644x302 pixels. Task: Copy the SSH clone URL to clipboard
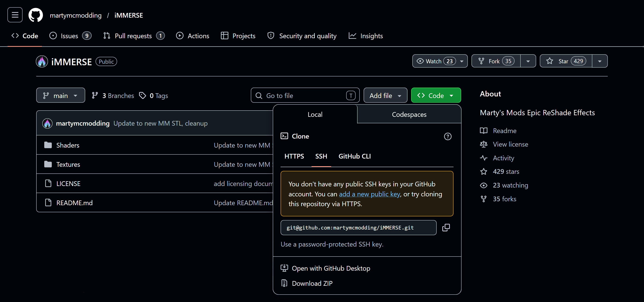446,228
